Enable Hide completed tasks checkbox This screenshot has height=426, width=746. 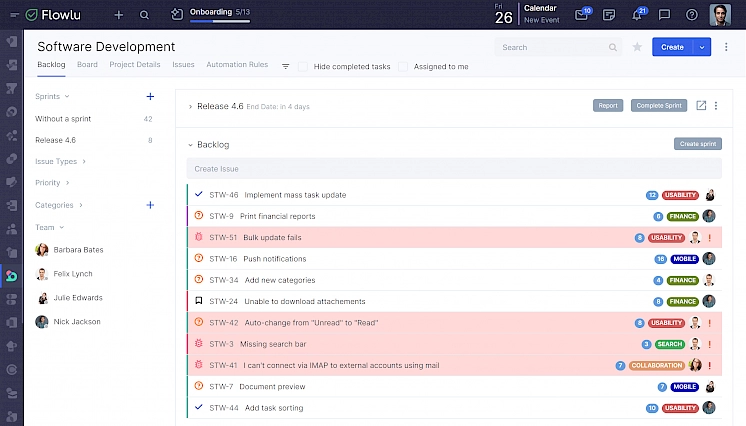[304, 67]
